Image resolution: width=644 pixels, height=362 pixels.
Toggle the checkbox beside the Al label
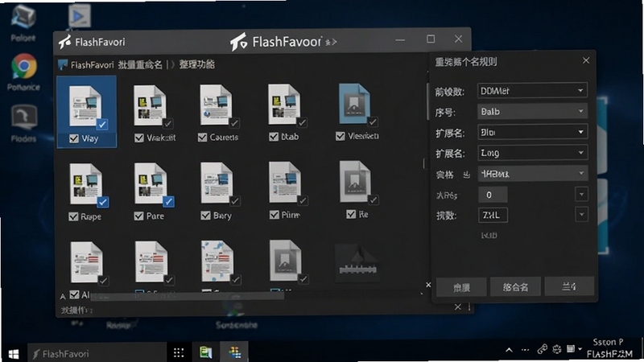tap(74, 294)
